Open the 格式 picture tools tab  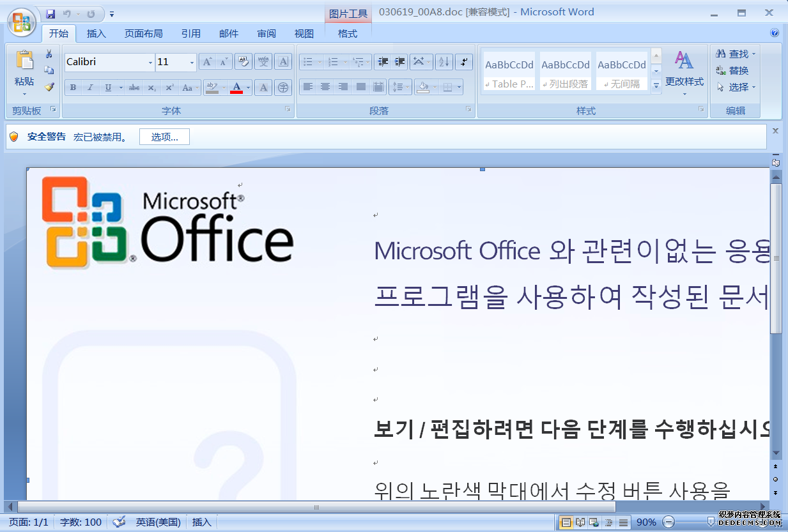pyautogui.click(x=348, y=33)
